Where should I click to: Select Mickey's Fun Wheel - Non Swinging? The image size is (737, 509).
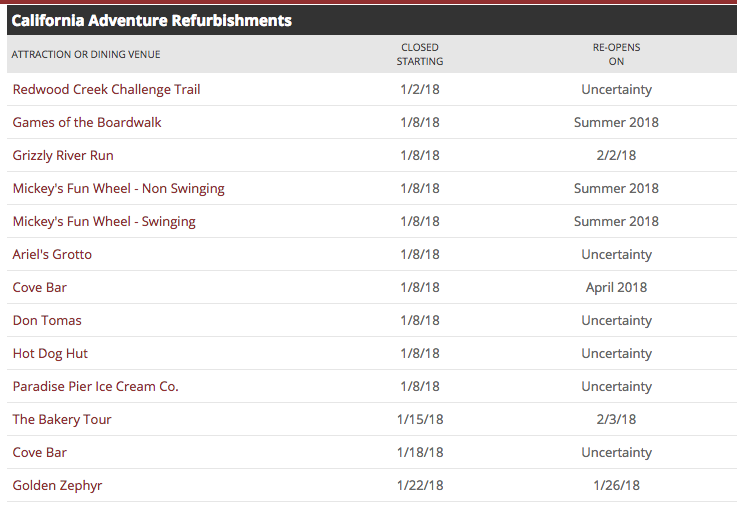click(x=118, y=188)
